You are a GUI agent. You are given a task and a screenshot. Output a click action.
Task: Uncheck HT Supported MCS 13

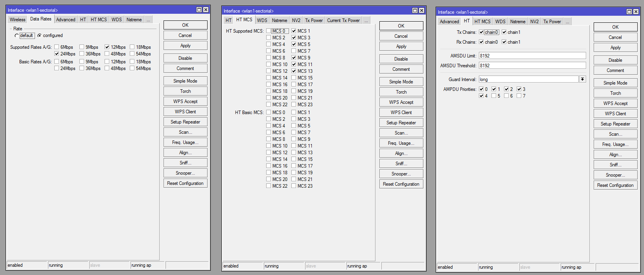[x=294, y=71]
